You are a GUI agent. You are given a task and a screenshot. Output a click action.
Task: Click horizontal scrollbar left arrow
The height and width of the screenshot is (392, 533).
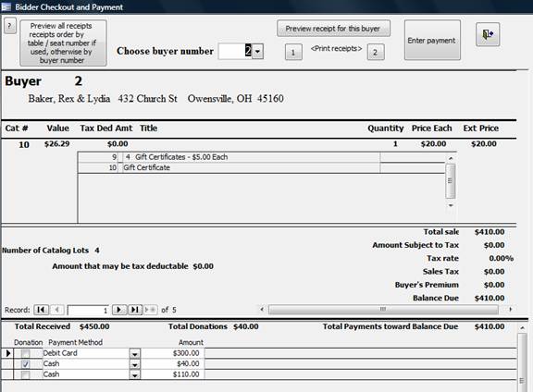pyautogui.click(x=262, y=309)
